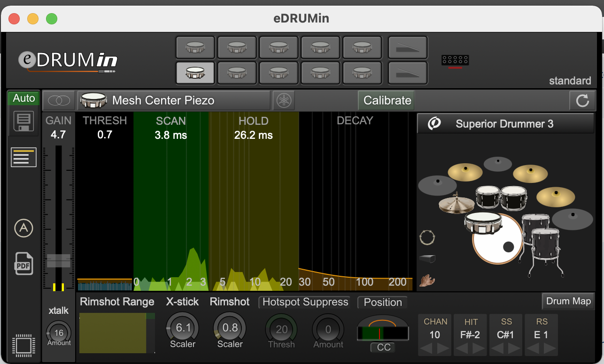Select the hi-hat in kit view
The image size is (604, 364).
[x=457, y=204]
